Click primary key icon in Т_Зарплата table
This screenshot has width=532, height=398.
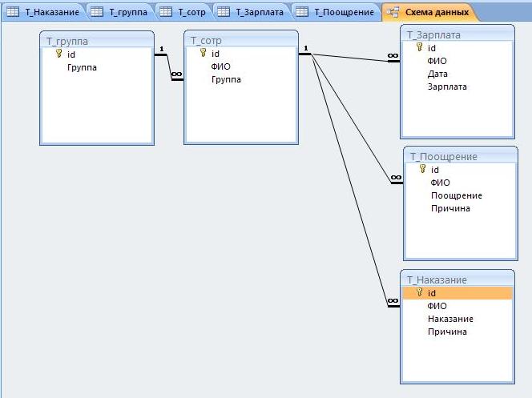coord(420,47)
